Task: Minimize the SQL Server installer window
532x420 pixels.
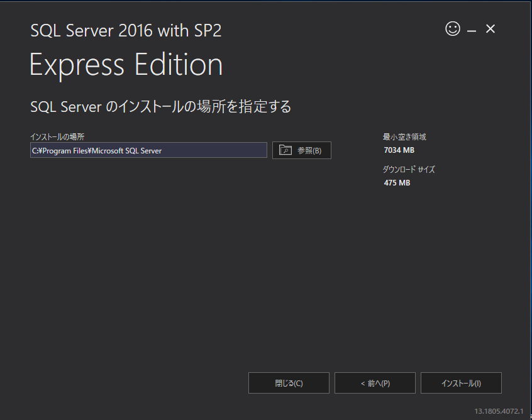Action: coord(472,30)
